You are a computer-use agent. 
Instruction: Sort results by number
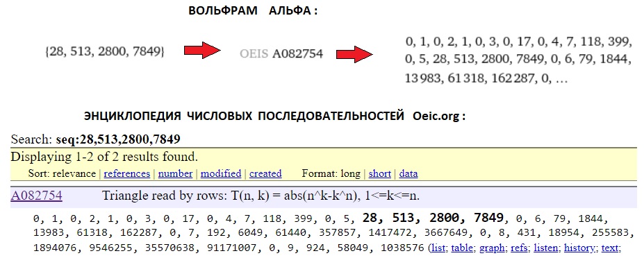(x=175, y=173)
